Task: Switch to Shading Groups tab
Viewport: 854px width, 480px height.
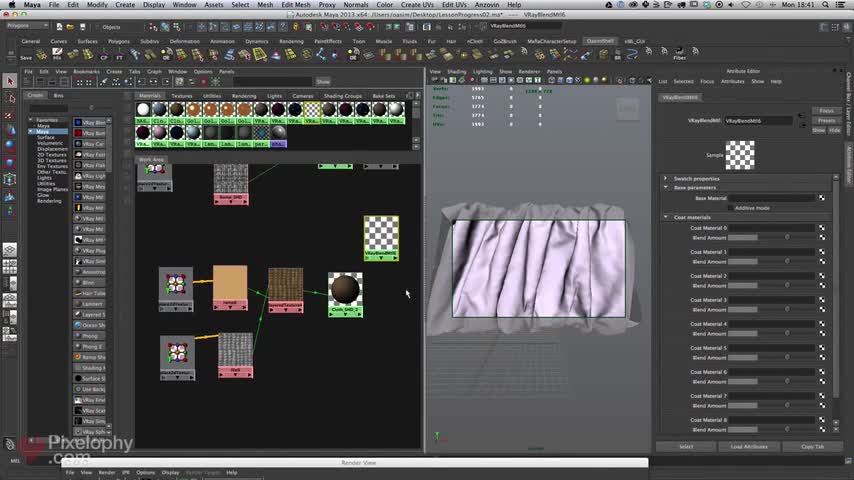Action: (343, 96)
